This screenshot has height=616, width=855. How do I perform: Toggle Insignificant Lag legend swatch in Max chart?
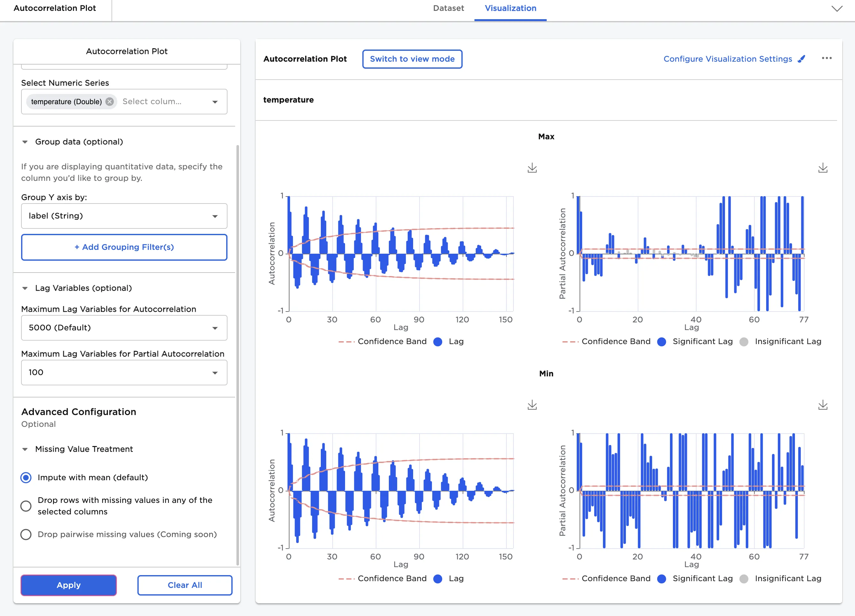743,342
